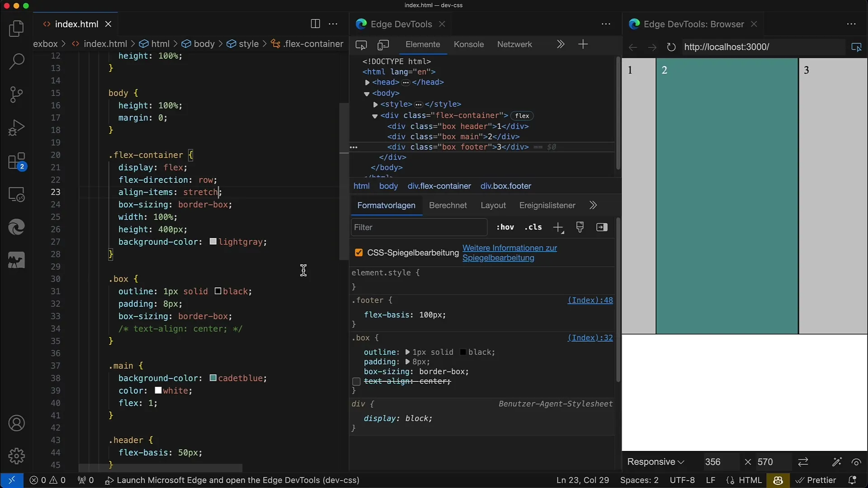Open Source Control view

(x=17, y=94)
